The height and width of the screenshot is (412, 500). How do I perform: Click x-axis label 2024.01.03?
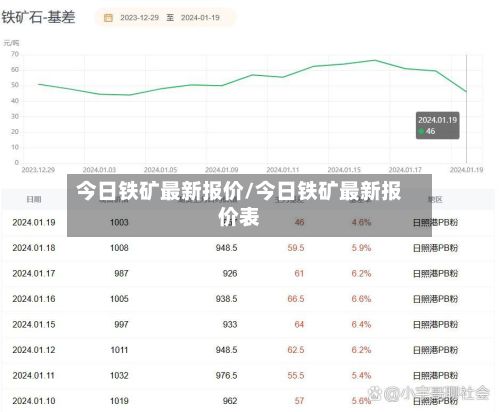point(99,170)
